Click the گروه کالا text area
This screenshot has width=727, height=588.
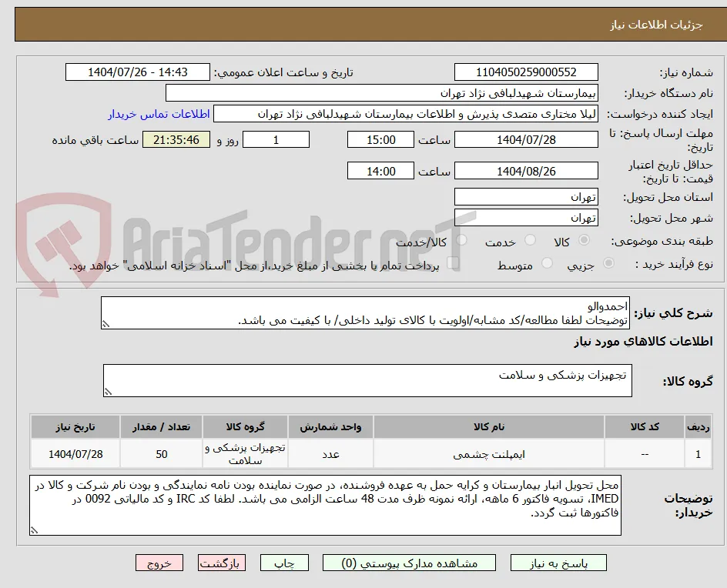[x=367, y=380]
